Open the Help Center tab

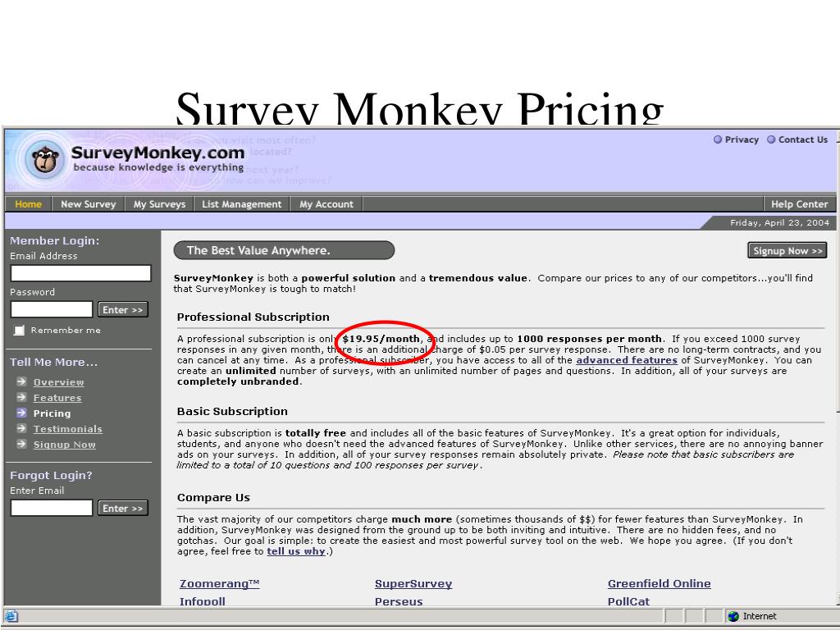pos(799,204)
